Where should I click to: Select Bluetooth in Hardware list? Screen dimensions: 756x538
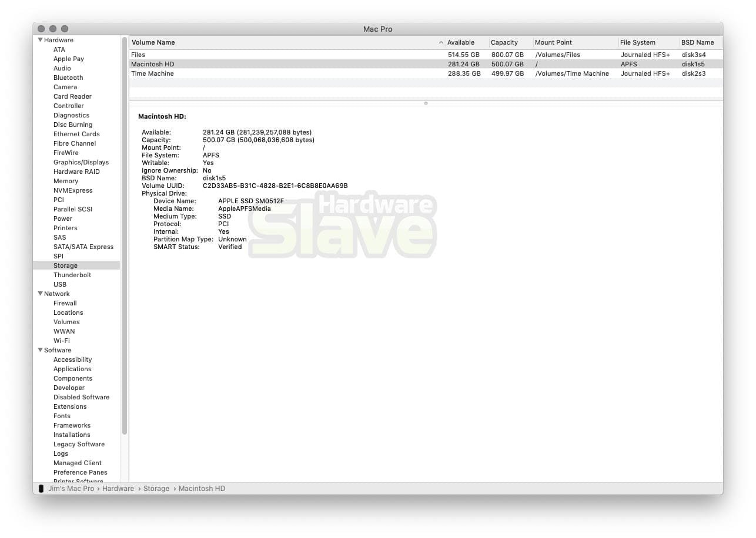pos(68,78)
